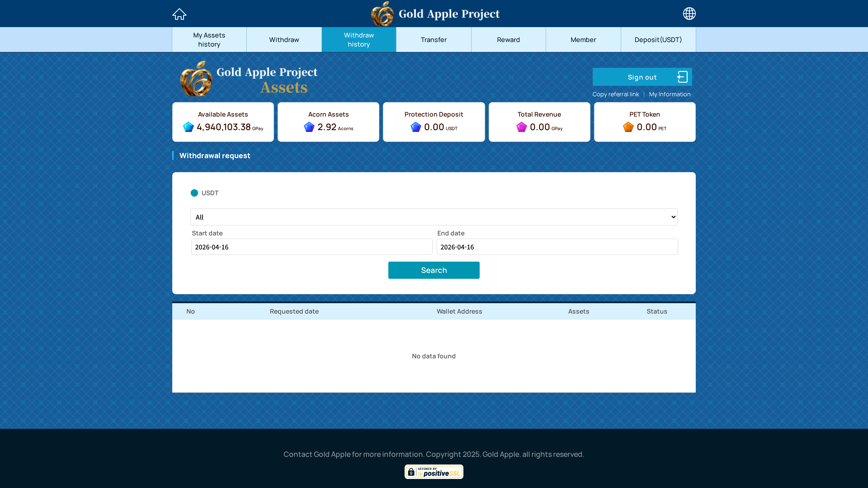Open the Start date field

tap(312, 247)
